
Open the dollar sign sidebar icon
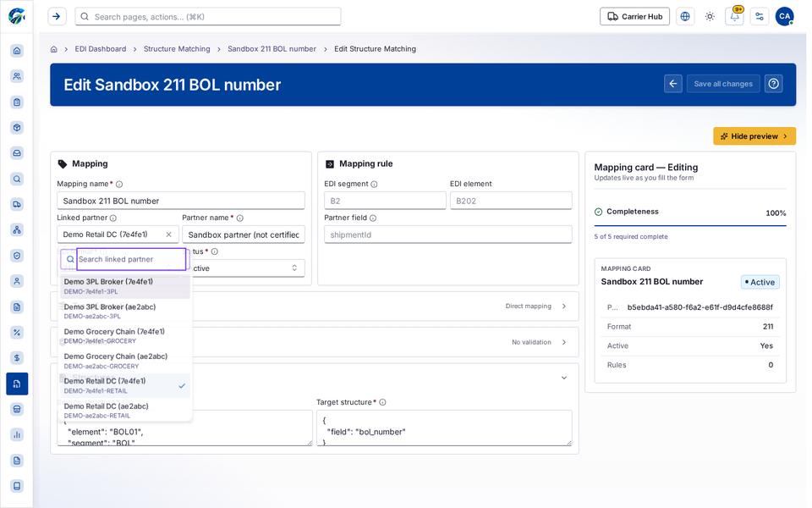pyautogui.click(x=17, y=357)
